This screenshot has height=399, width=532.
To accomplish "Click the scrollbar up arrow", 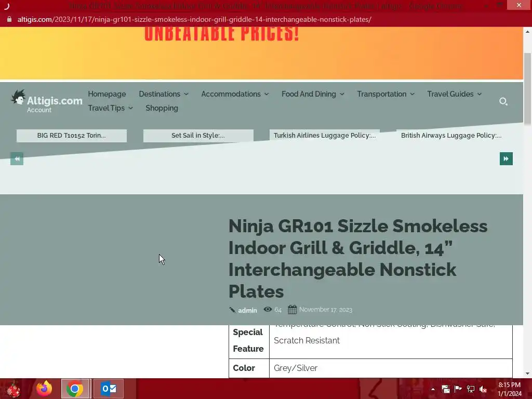I will click(x=527, y=32).
